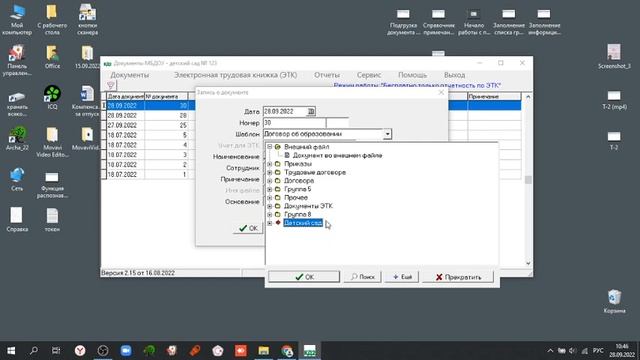
Task: Click OK in the Запись о документе dialog
Action: 249,228
